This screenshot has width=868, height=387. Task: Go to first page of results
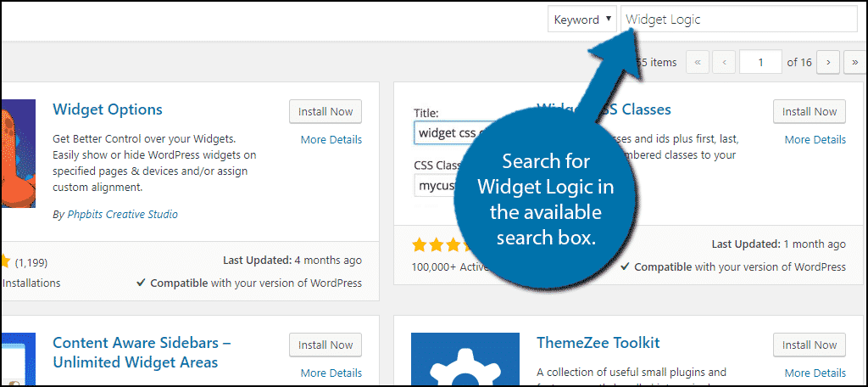pos(698,63)
